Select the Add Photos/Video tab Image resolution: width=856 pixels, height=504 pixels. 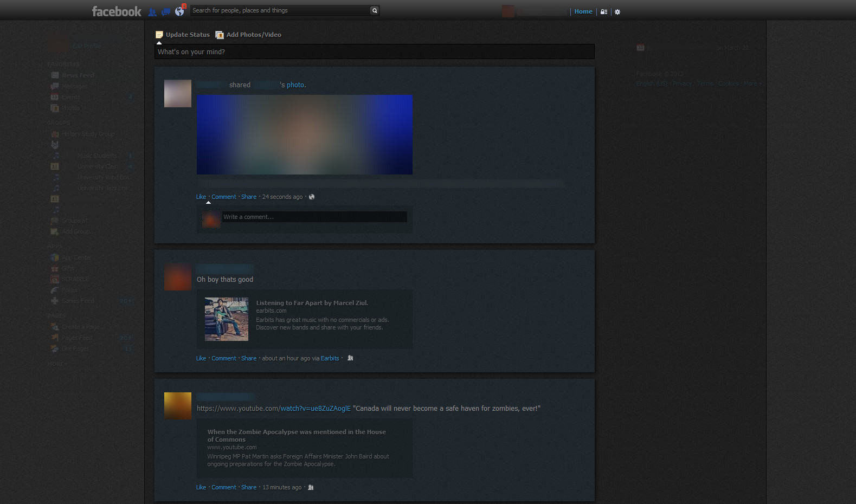point(248,35)
